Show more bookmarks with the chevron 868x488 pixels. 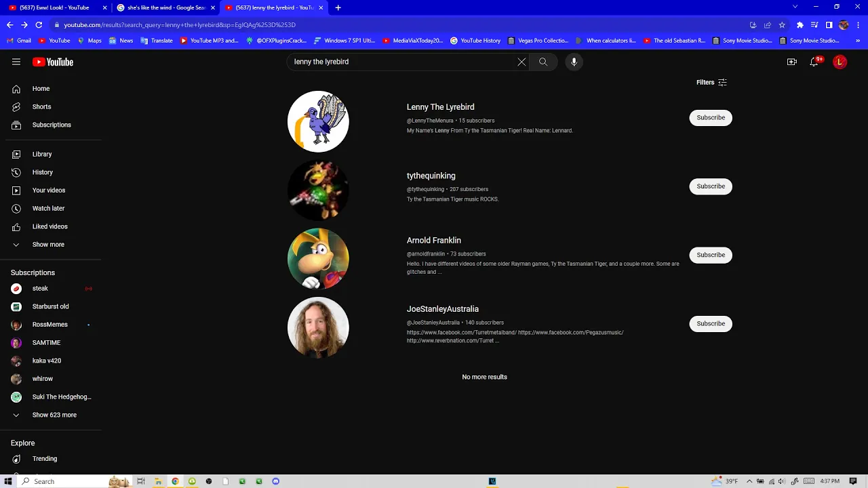(x=858, y=41)
